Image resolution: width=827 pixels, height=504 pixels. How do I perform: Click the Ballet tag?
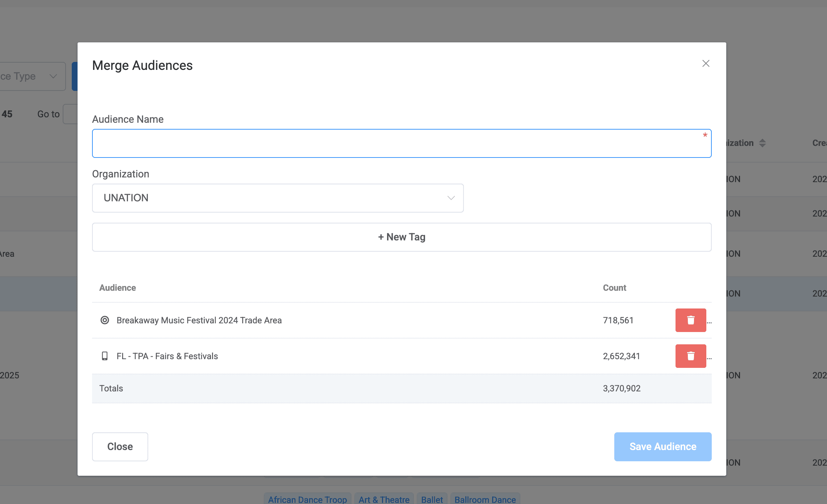(x=432, y=499)
